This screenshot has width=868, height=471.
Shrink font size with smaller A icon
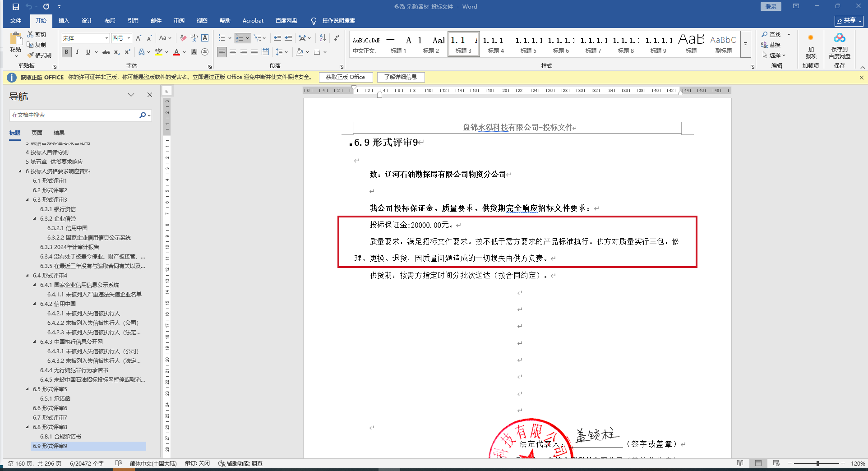pyautogui.click(x=149, y=38)
